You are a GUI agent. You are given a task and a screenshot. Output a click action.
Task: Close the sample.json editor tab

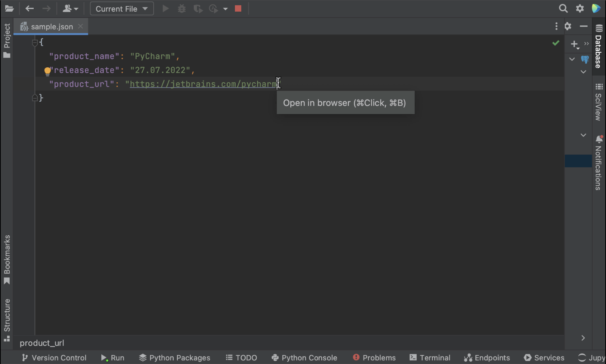click(x=80, y=27)
